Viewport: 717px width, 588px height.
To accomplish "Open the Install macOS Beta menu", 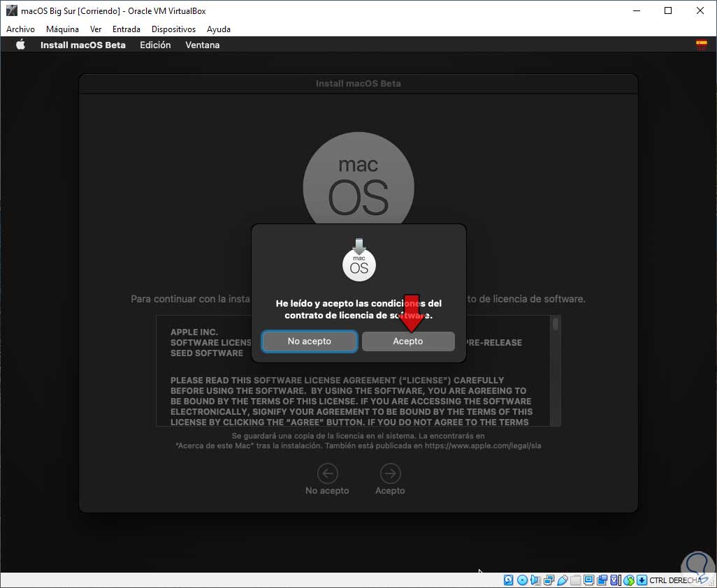I will [x=82, y=45].
